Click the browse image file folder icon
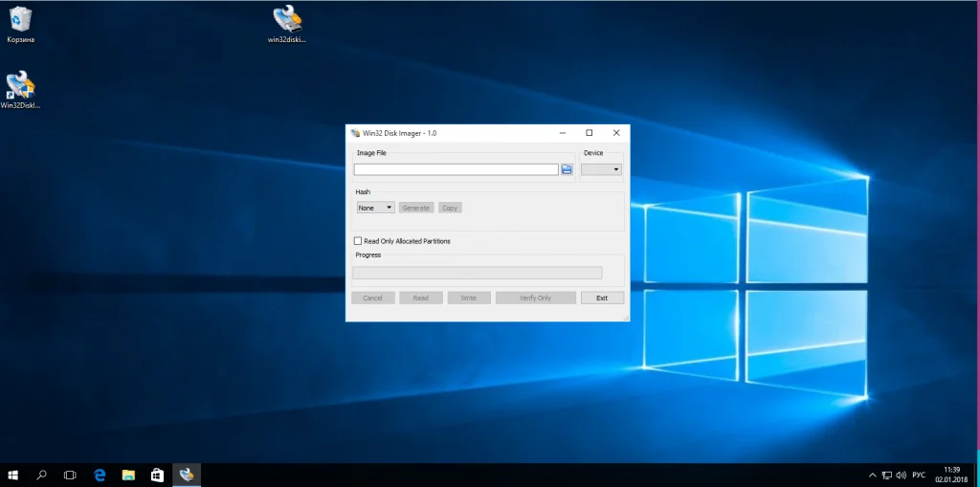The height and width of the screenshot is (487, 980). (x=567, y=169)
